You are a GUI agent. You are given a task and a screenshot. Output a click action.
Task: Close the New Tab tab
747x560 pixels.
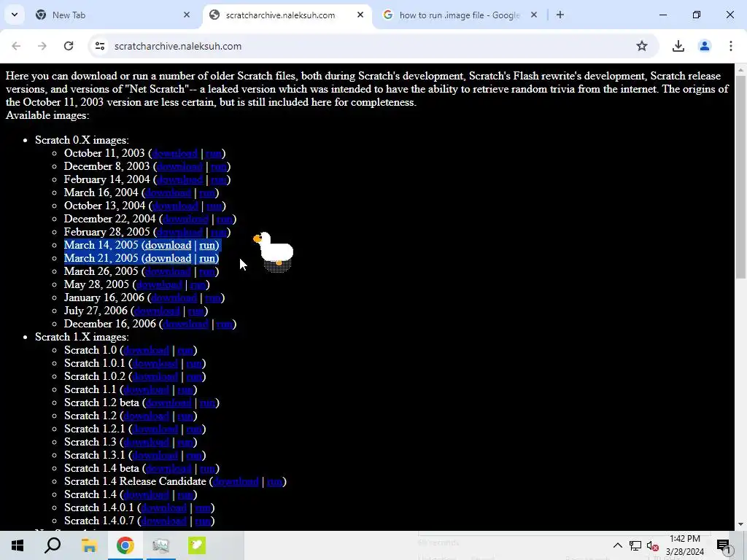pos(187,15)
